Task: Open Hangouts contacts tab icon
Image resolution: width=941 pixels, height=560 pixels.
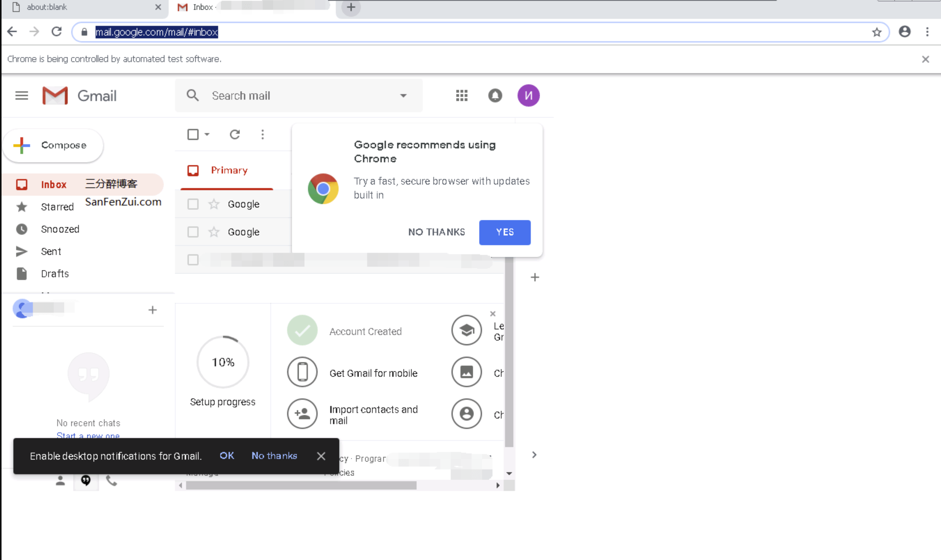Action: 60,480
